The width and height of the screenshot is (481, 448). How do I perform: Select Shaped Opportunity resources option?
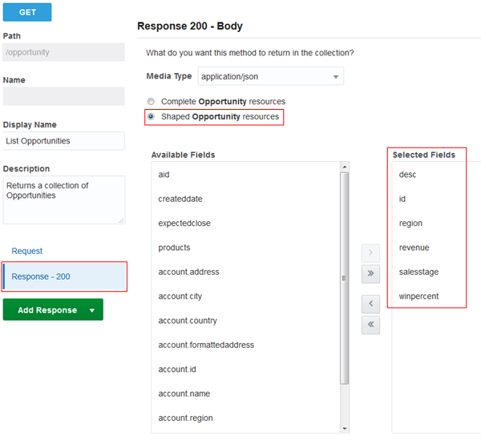pyautogui.click(x=151, y=117)
